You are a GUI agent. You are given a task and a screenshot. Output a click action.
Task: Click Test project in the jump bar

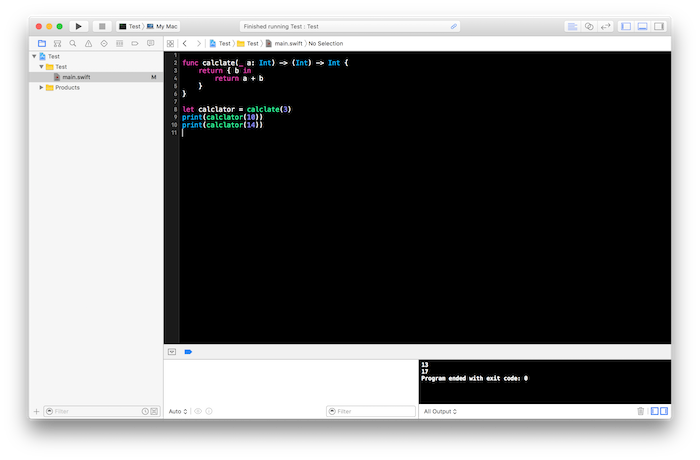[220, 43]
